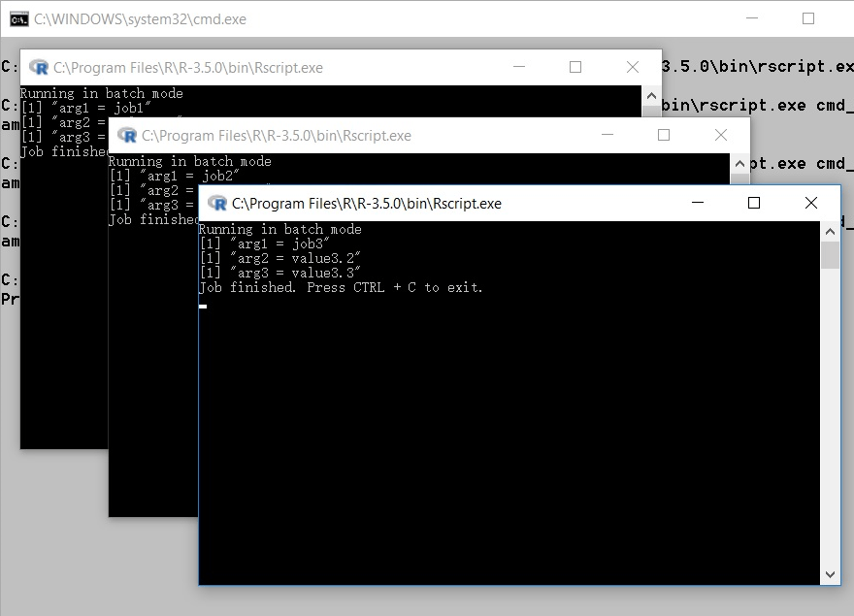Minimize the job3 Rscript console
This screenshot has width=854, height=616.
tap(698, 203)
